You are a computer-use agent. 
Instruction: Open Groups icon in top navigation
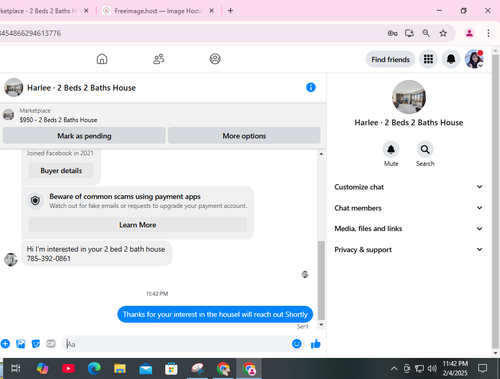pyautogui.click(x=215, y=59)
